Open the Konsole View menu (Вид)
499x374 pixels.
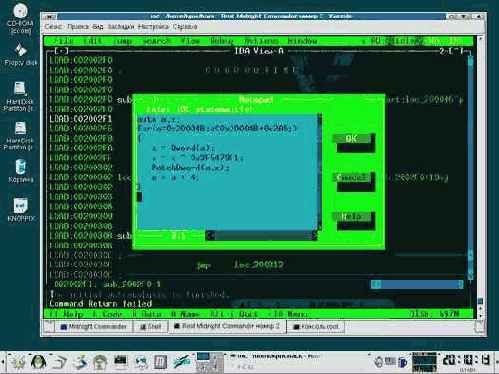pos(98,27)
